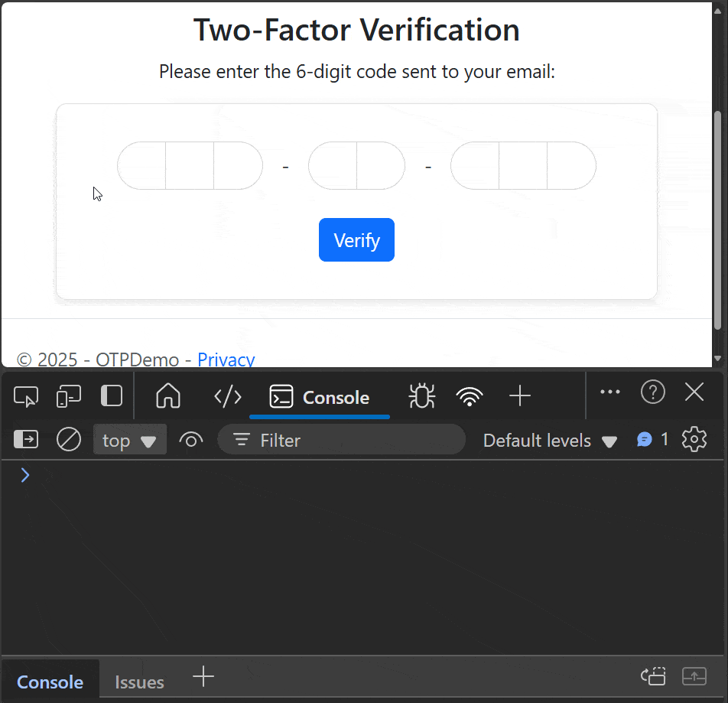
Task: Toggle device emulation mode
Action: pyautogui.click(x=69, y=396)
